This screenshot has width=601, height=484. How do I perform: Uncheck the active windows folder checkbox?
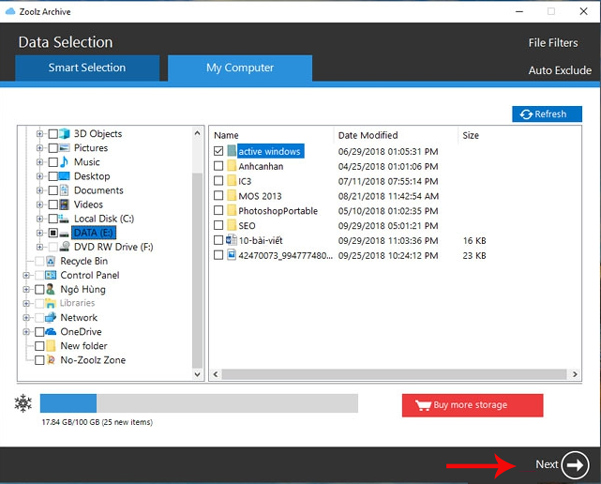click(218, 151)
